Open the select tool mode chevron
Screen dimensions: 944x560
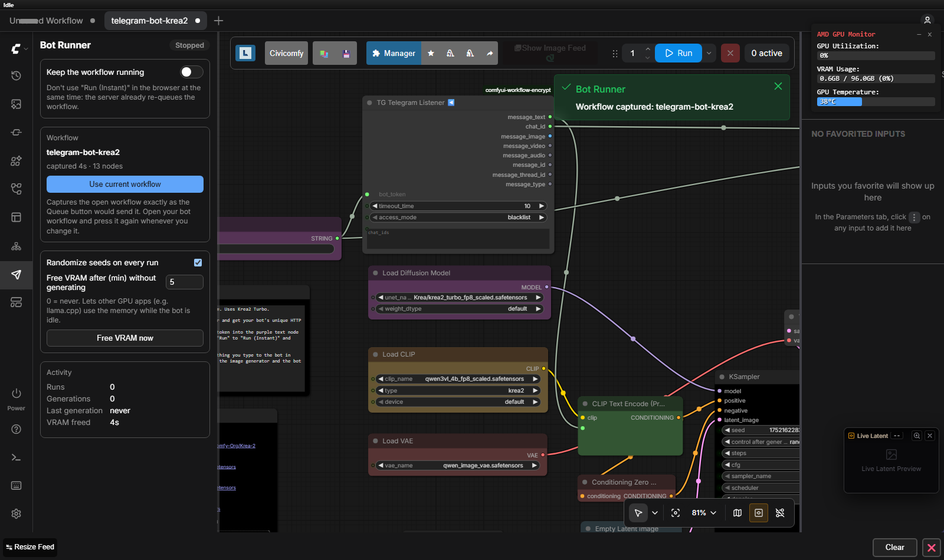(655, 513)
